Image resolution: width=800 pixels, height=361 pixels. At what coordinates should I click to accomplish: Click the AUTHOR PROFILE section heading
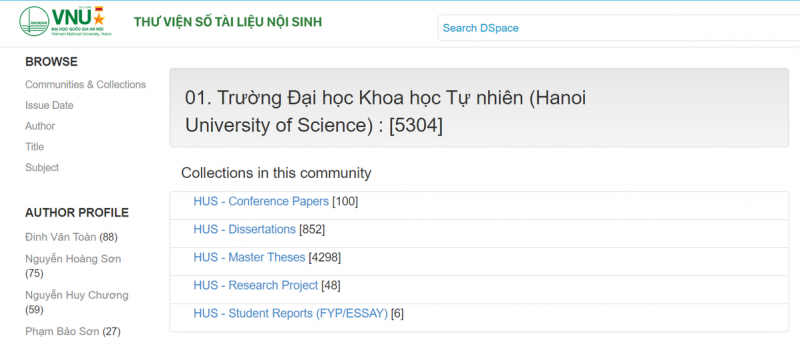tap(77, 213)
